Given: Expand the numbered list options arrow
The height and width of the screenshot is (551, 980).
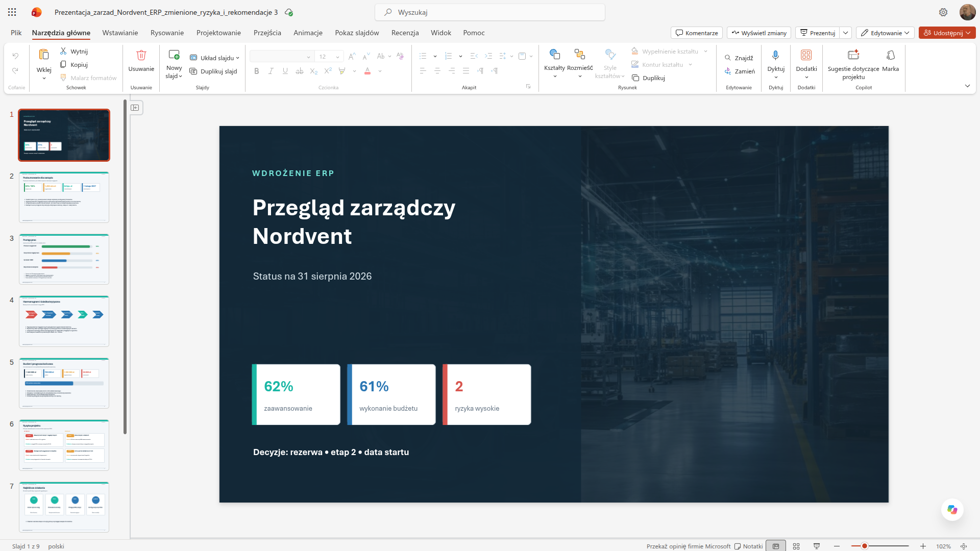Looking at the screenshot, I should tap(460, 56).
